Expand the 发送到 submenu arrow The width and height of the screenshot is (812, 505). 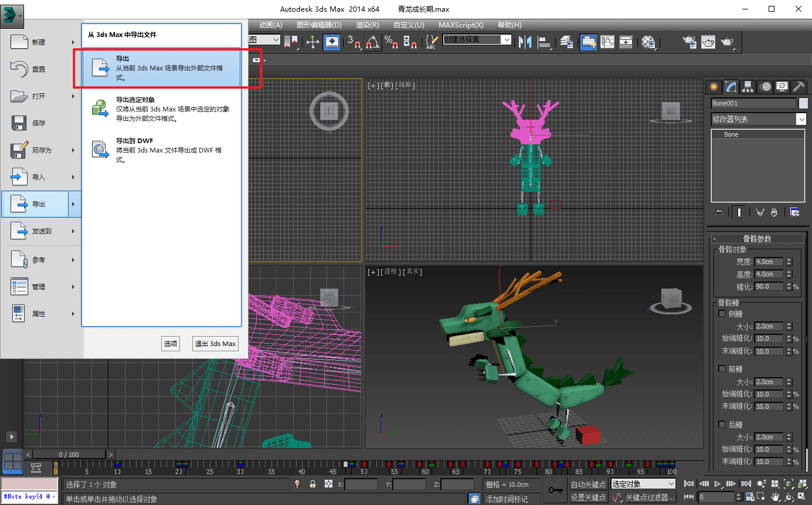click(x=73, y=231)
